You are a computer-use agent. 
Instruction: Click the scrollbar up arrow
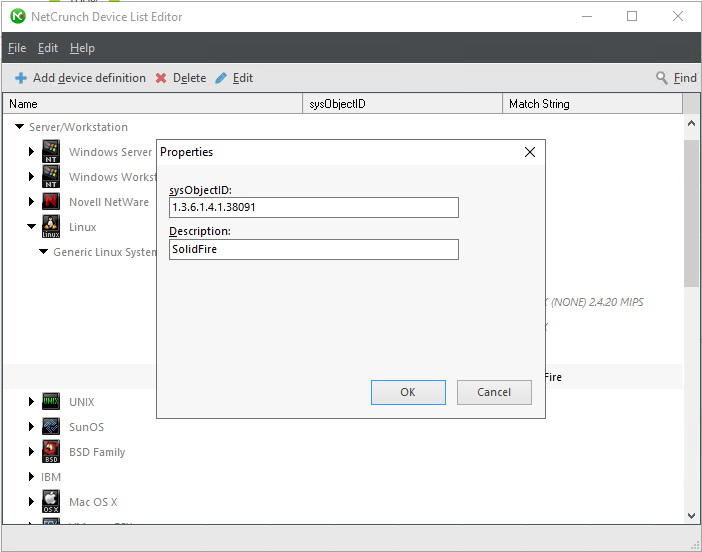tap(691, 123)
